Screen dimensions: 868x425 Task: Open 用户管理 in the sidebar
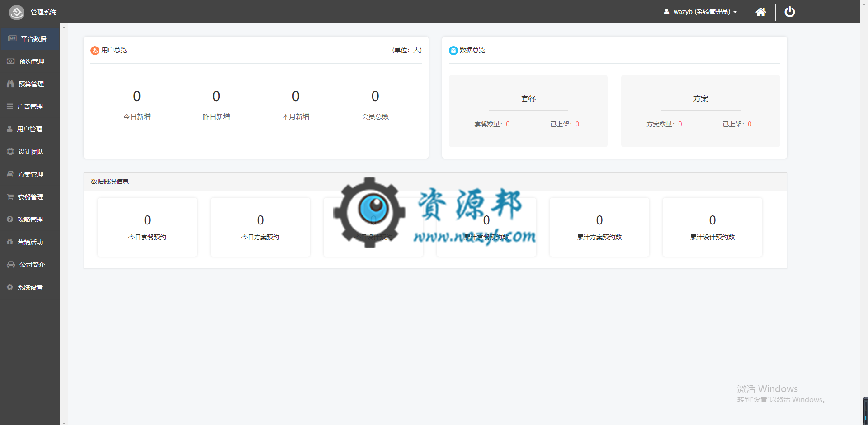coord(30,129)
